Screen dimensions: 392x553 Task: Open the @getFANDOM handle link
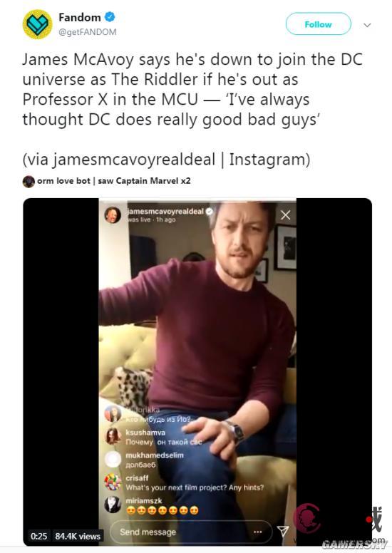(87, 32)
